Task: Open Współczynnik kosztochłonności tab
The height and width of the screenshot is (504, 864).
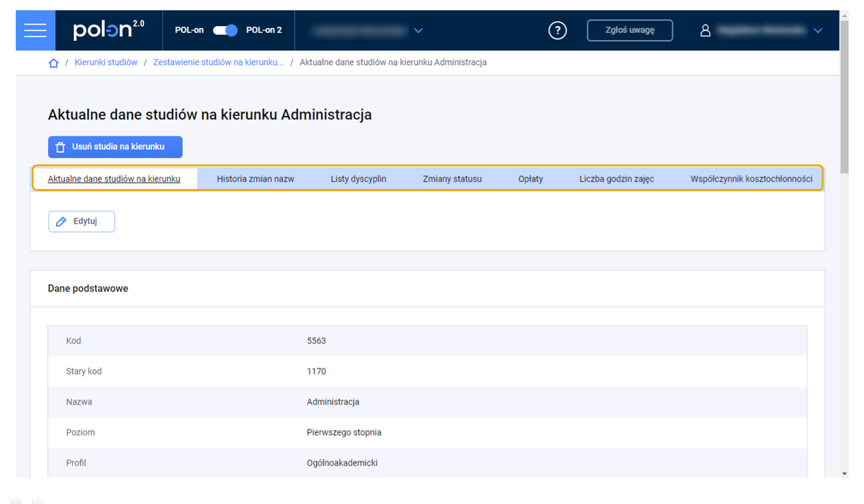Action: tap(752, 179)
